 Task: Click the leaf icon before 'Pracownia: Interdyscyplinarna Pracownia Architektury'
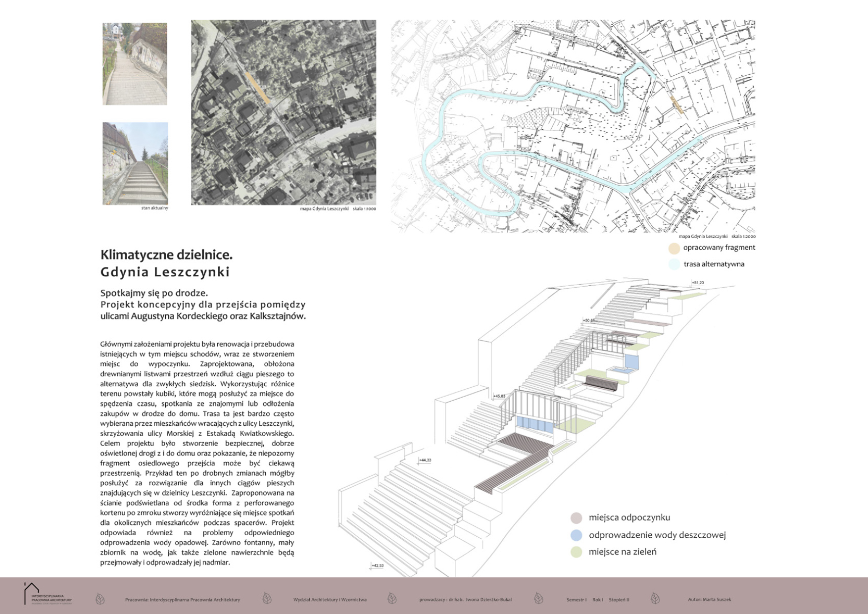(100, 599)
